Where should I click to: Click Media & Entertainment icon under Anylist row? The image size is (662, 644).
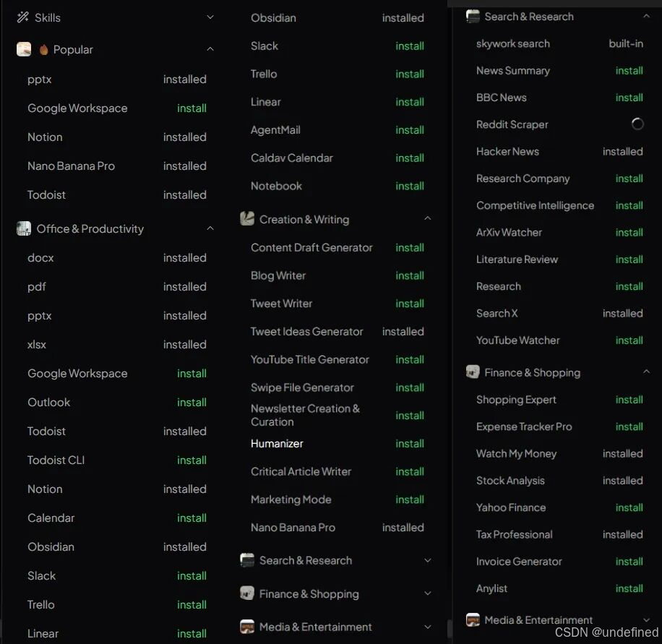473,619
